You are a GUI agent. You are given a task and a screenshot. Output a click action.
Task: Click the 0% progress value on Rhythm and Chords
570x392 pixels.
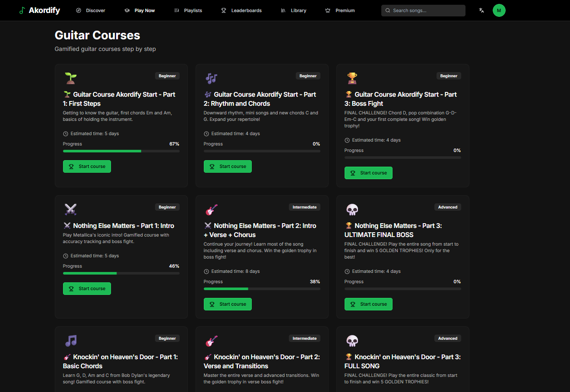coord(317,144)
